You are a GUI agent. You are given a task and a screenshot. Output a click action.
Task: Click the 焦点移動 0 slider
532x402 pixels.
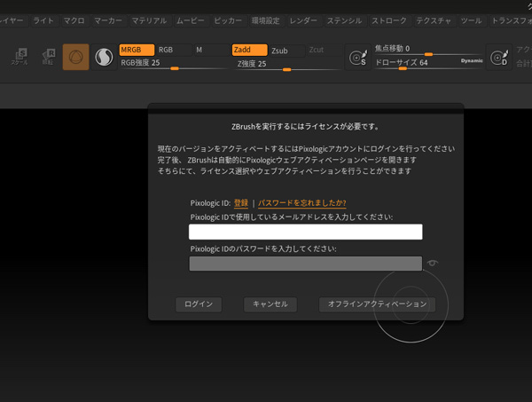tap(428, 50)
